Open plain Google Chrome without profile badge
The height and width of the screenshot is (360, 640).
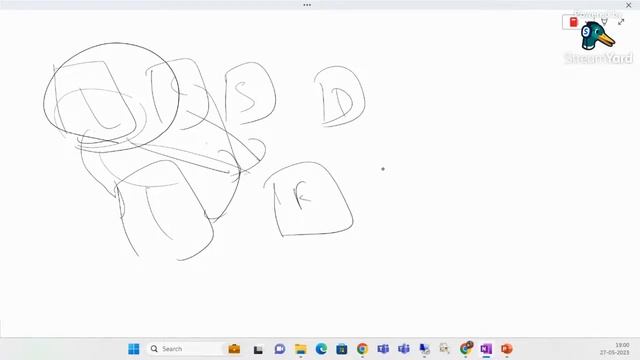[x=362, y=349]
